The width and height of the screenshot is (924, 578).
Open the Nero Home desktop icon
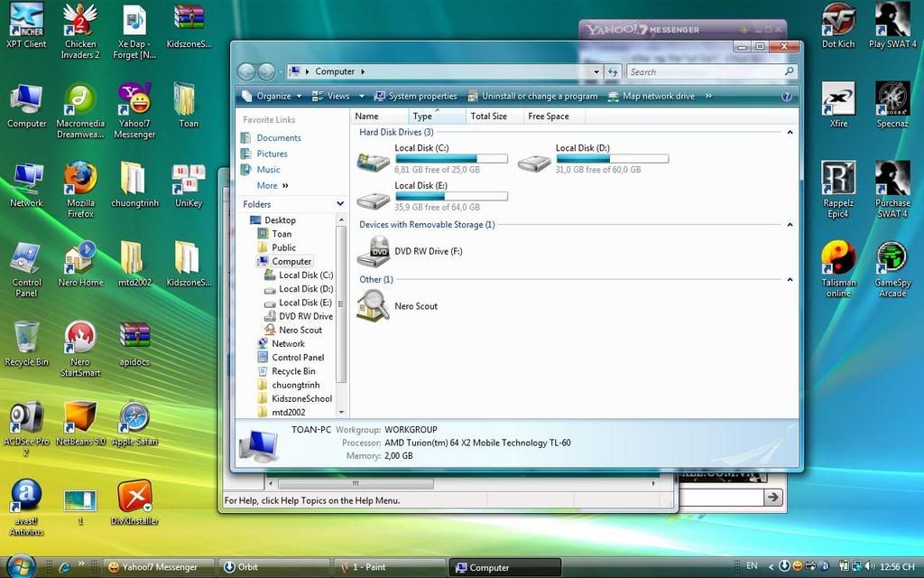click(x=80, y=265)
